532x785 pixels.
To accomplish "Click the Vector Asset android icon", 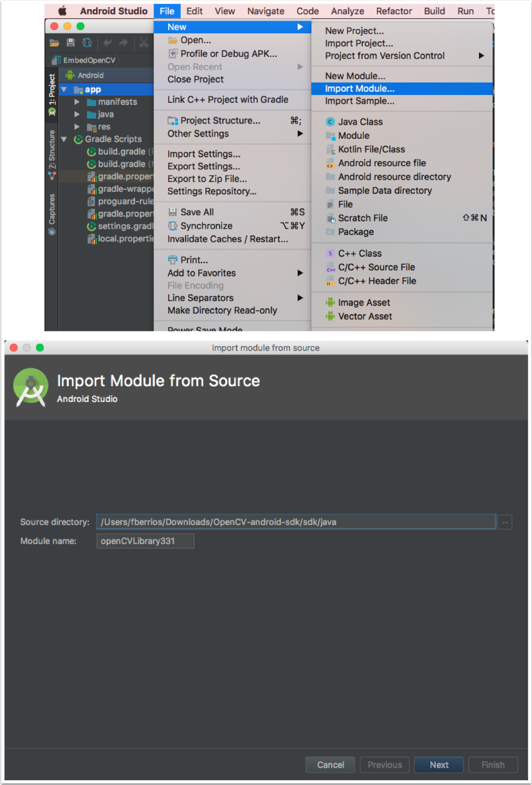I will tap(330, 316).
